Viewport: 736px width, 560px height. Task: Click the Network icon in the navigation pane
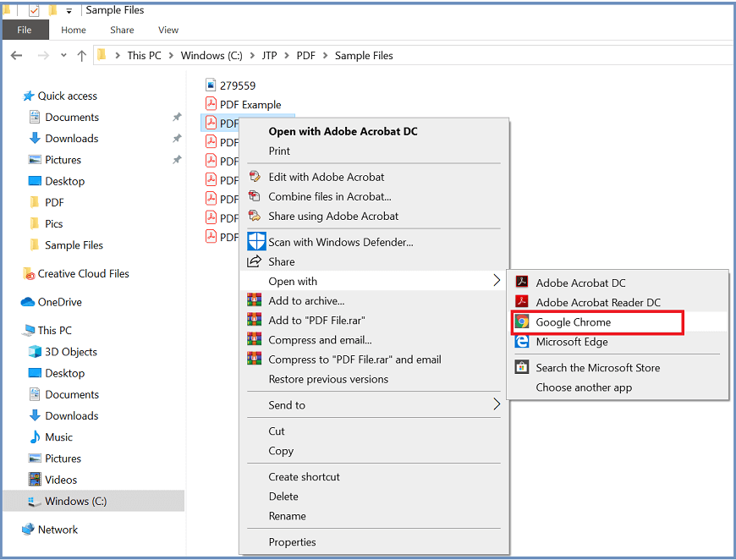point(28,529)
